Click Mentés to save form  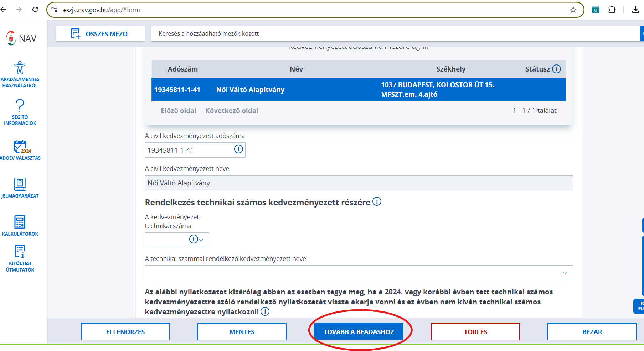242,332
